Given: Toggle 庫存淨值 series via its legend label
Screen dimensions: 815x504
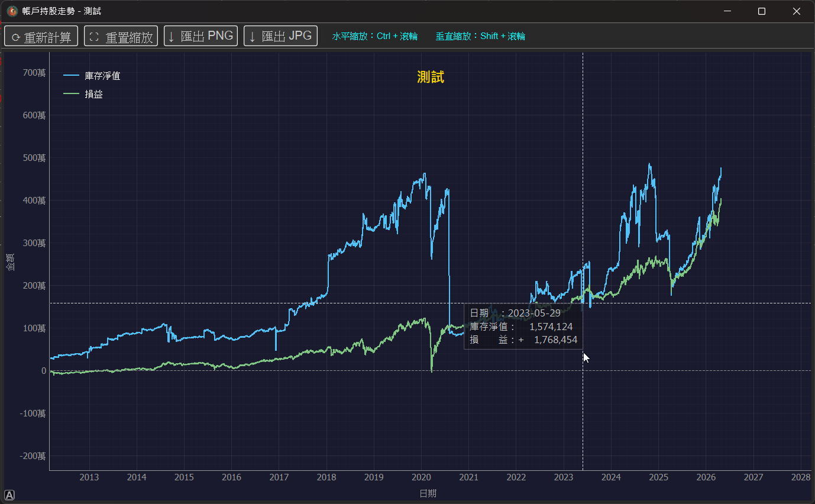Looking at the screenshot, I should tap(102, 76).
